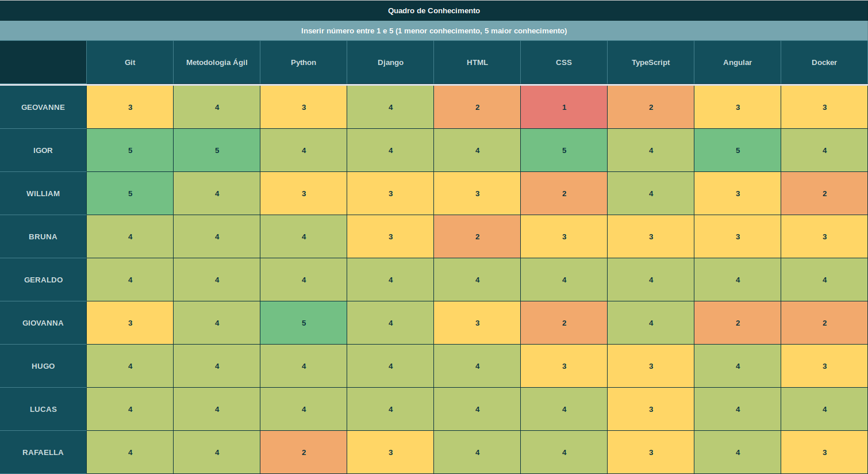The height and width of the screenshot is (474, 868).
Task: Click the Django column header
Action: coord(390,62)
